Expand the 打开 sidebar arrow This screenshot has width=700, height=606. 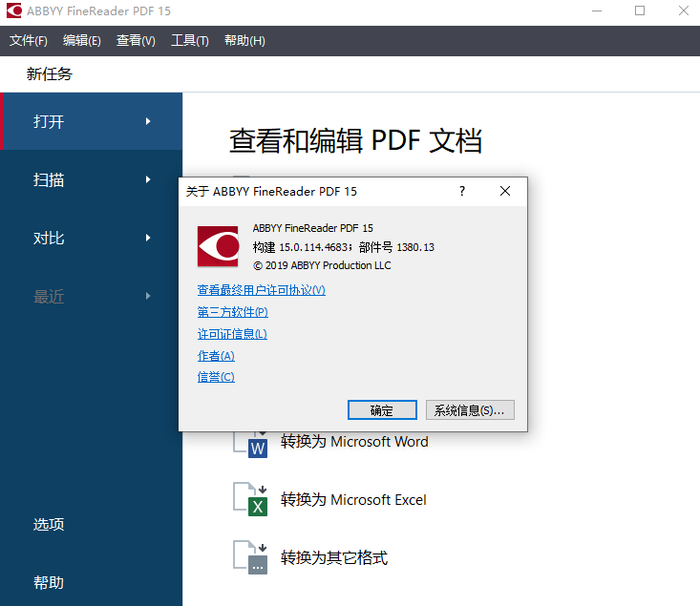[148, 121]
